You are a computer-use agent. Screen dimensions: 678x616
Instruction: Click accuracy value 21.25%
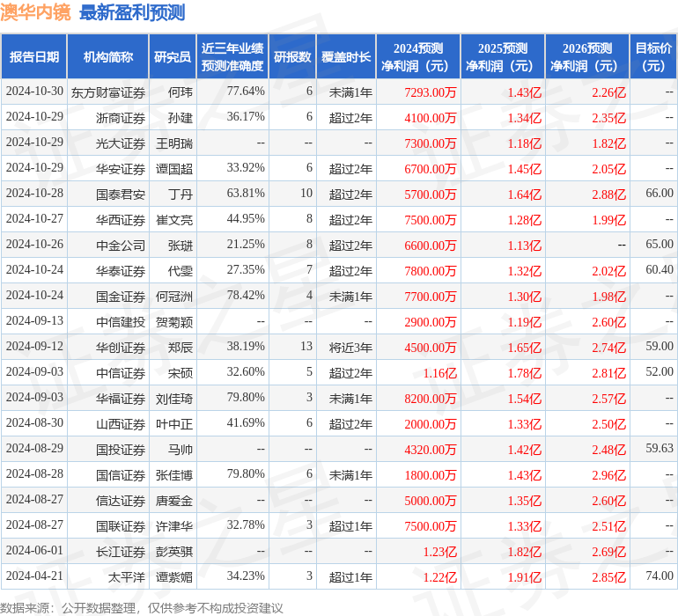coord(246,244)
